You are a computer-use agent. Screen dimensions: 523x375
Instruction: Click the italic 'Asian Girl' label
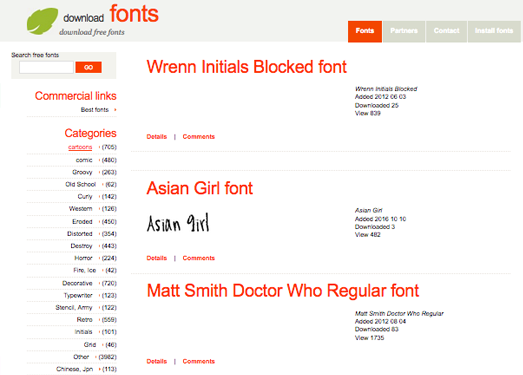pos(369,211)
